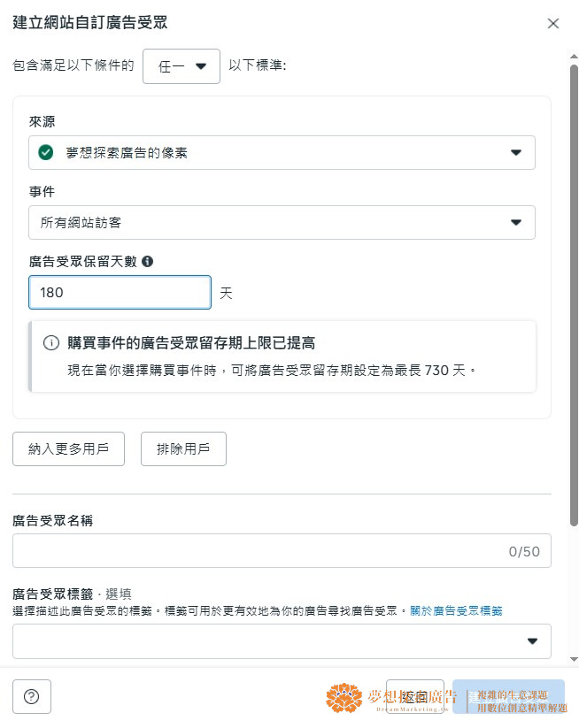Close the 建立網站自訂廣告受眾 dialog
The width and height of the screenshot is (579, 728).
[553, 23]
